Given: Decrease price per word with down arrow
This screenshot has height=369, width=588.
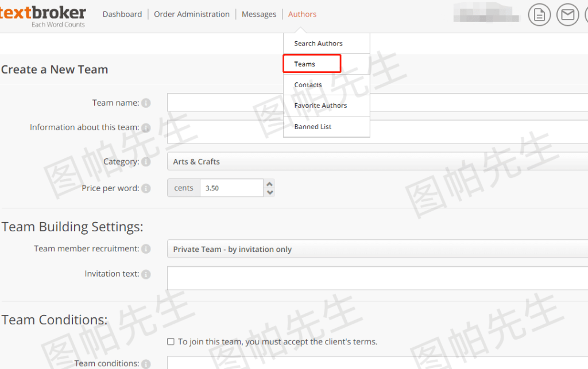Looking at the screenshot, I should 269,192.
